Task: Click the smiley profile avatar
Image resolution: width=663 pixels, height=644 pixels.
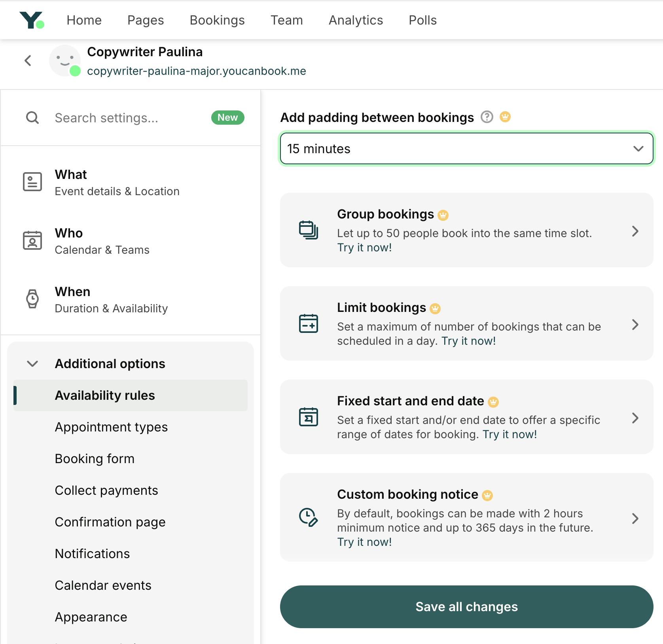Action: (65, 61)
